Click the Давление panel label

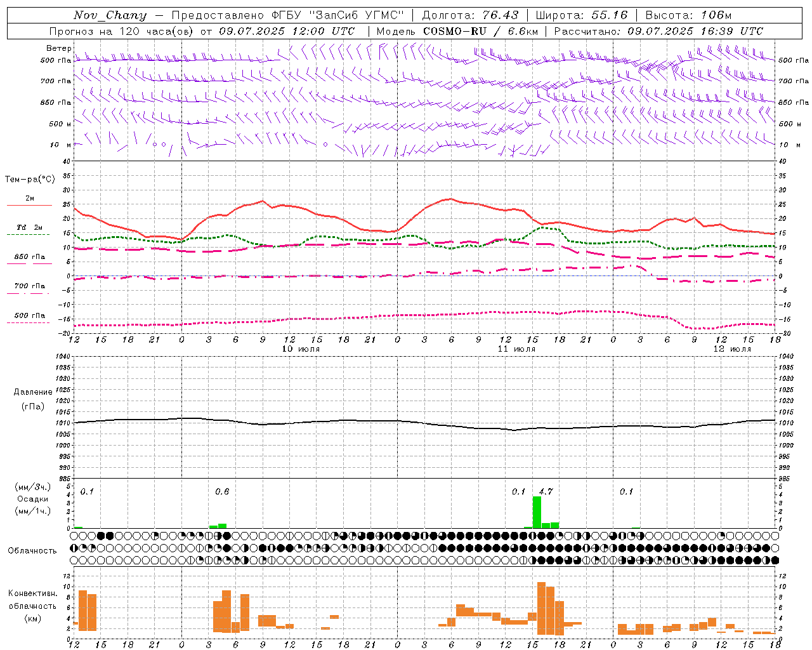pos(33,392)
